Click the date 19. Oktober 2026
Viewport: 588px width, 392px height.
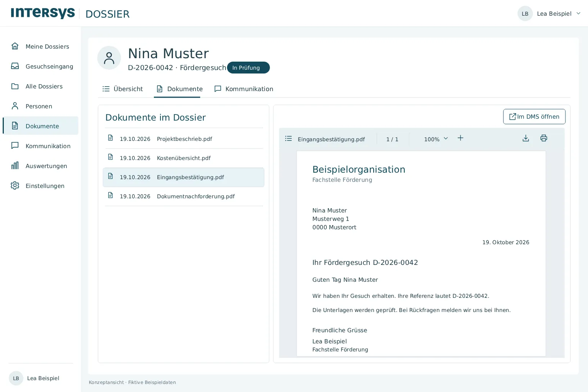point(506,242)
